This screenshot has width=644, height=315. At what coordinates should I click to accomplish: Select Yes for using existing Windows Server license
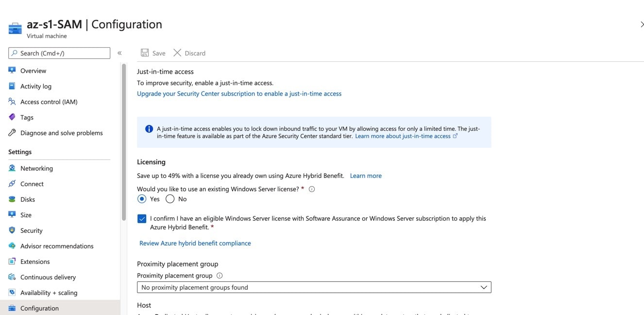pyautogui.click(x=142, y=199)
